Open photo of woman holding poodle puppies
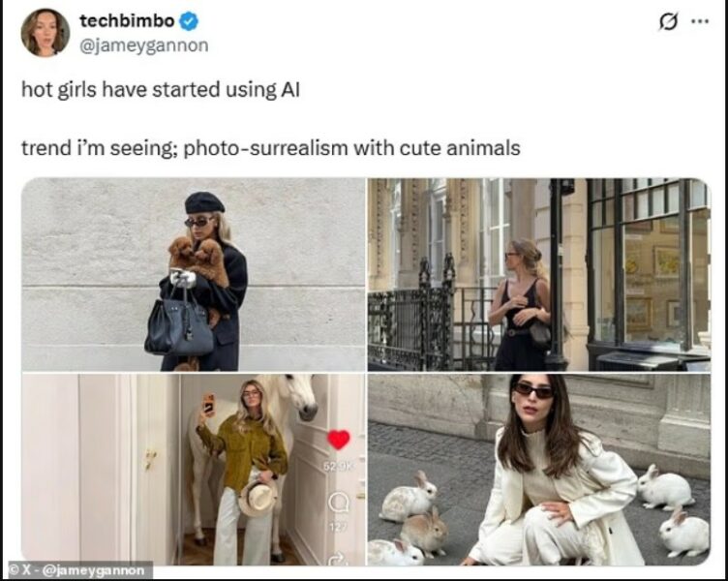The width and height of the screenshot is (728, 581). pos(194,274)
